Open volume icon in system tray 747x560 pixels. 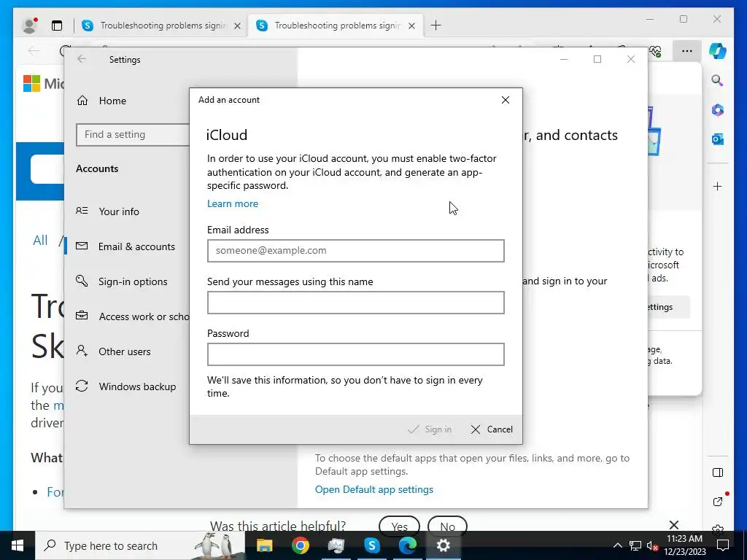[x=652, y=545]
